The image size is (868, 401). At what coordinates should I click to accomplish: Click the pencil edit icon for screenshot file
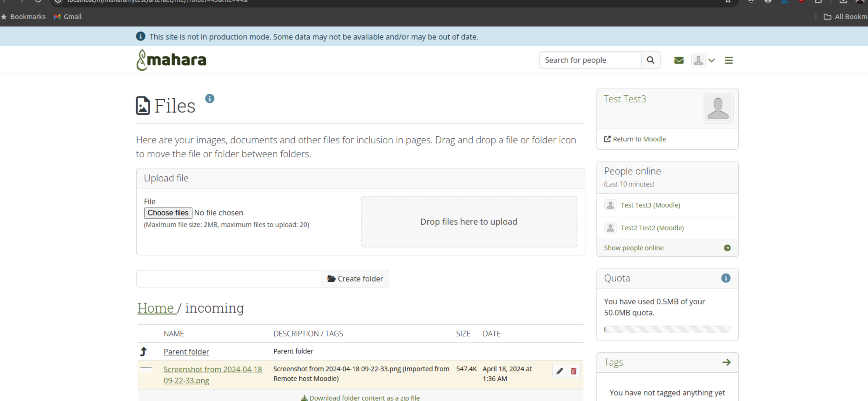[x=559, y=371]
